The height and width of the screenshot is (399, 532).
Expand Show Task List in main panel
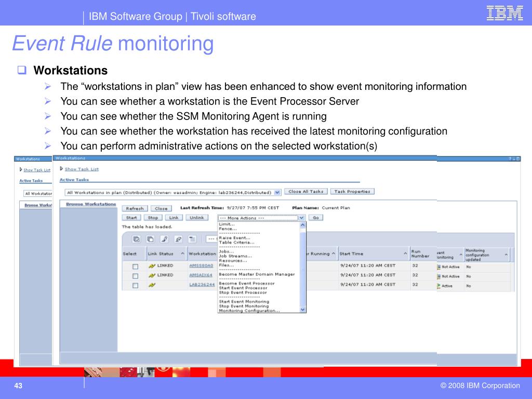pos(61,169)
